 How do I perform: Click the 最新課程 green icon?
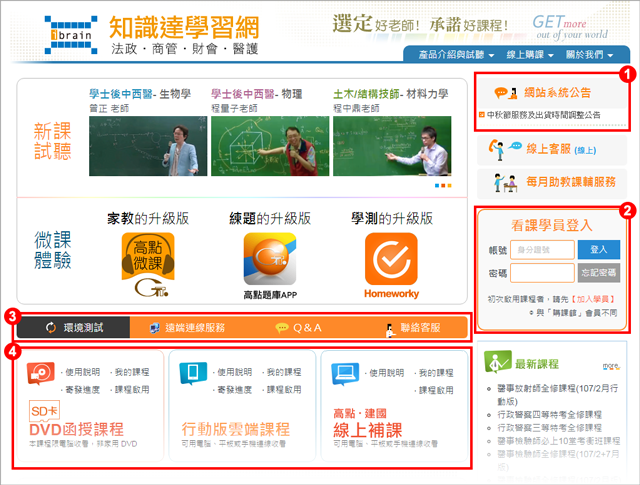pyautogui.click(x=498, y=361)
